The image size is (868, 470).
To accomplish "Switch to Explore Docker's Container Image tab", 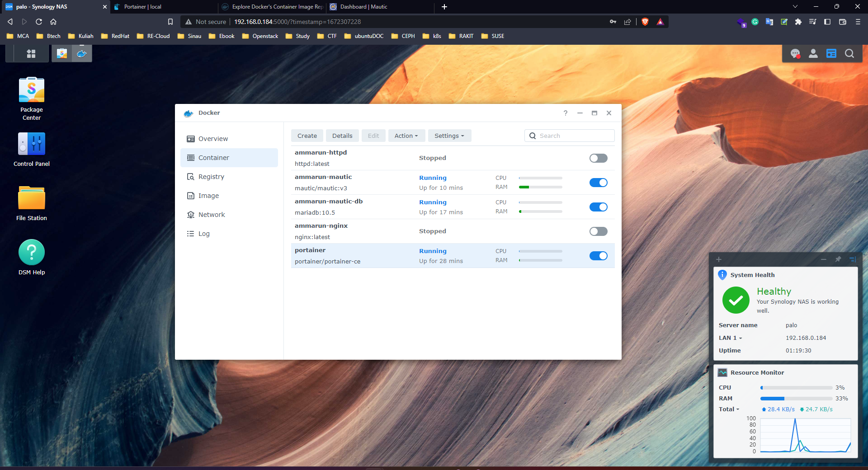I will pyautogui.click(x=272, y=7).
